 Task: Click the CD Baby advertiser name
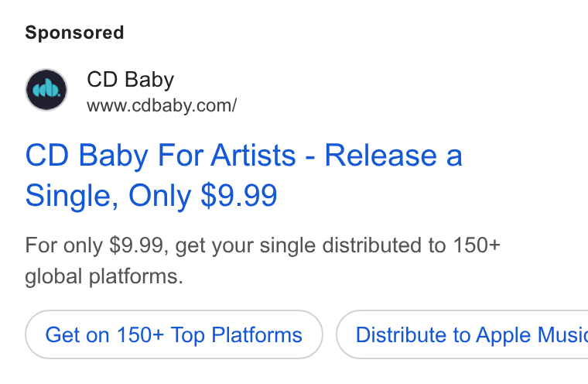[x=131, y=80]
